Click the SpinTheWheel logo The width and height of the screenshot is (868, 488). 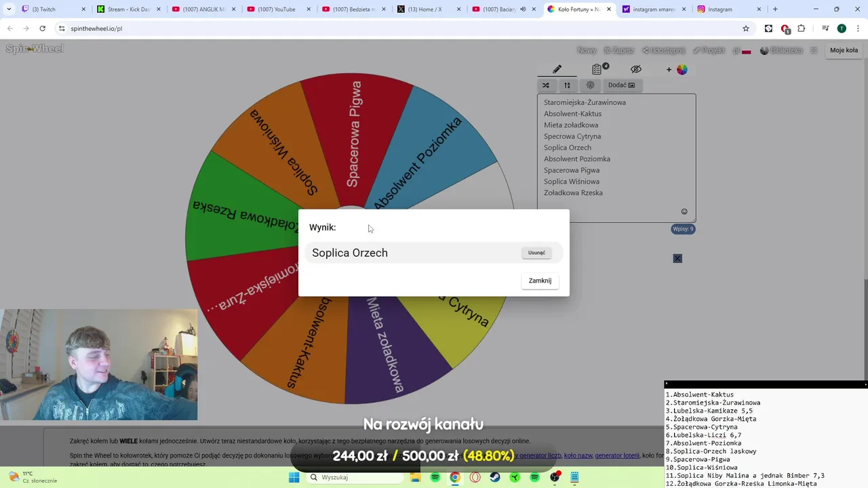click(35, 49)
